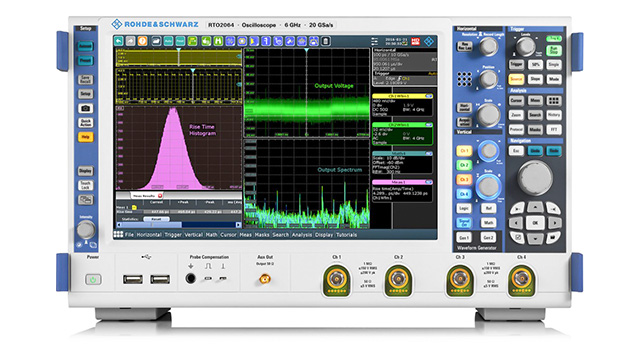Open the File menu on the screen
Image resolution: width=640 pixels, height=360 pixels.
[x=129, y=235]
